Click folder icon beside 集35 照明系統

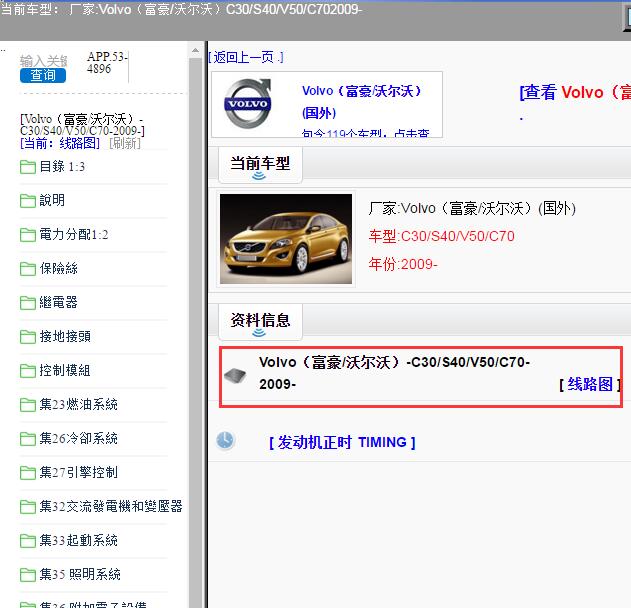(x=28, y=575)
